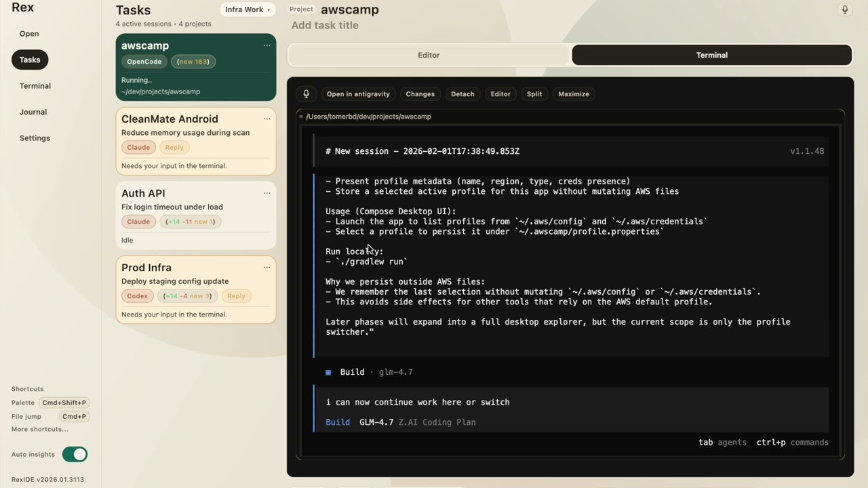Select the Auth API task card
The width and height of the screenshot is (868, 488).
pyautogui.click(x=196, y=216)
